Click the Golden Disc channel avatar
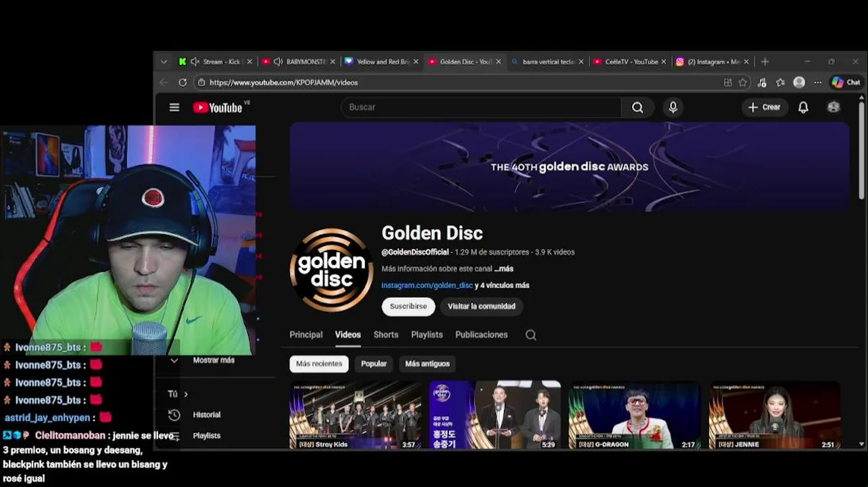This screenshot has height=487, width=868. (x=331, y=269)
